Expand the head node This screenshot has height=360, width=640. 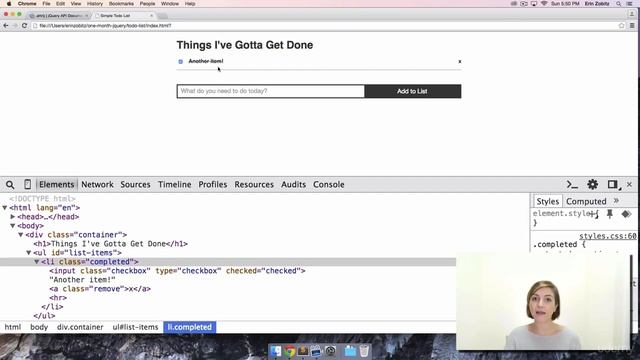(x=13, y=217)
